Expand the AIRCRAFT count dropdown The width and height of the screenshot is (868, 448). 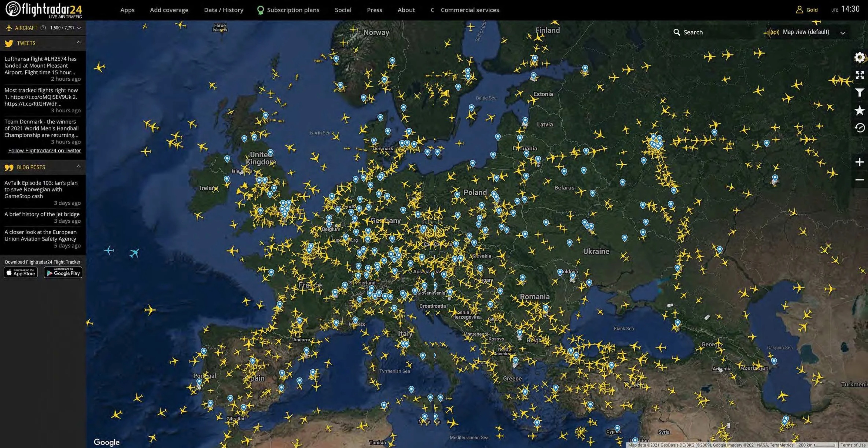pyautogui.click(x=79, y=28)
